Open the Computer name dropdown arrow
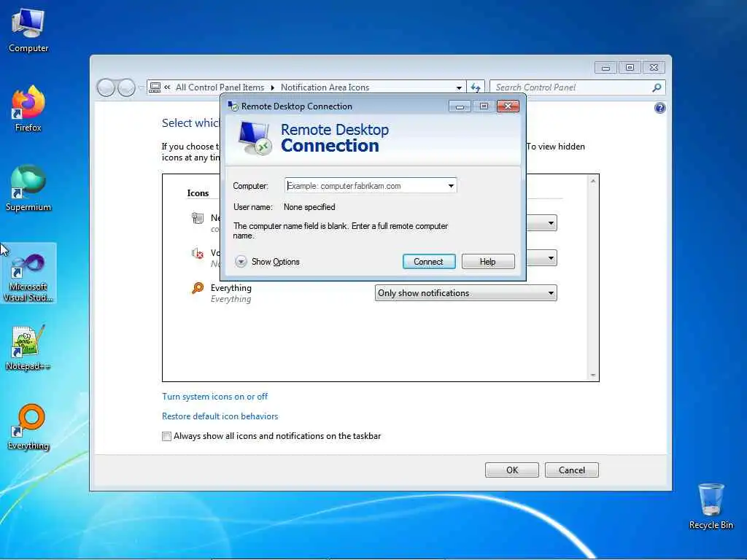Viewport: 747px width, 560px height. click(x=451, y=186)
